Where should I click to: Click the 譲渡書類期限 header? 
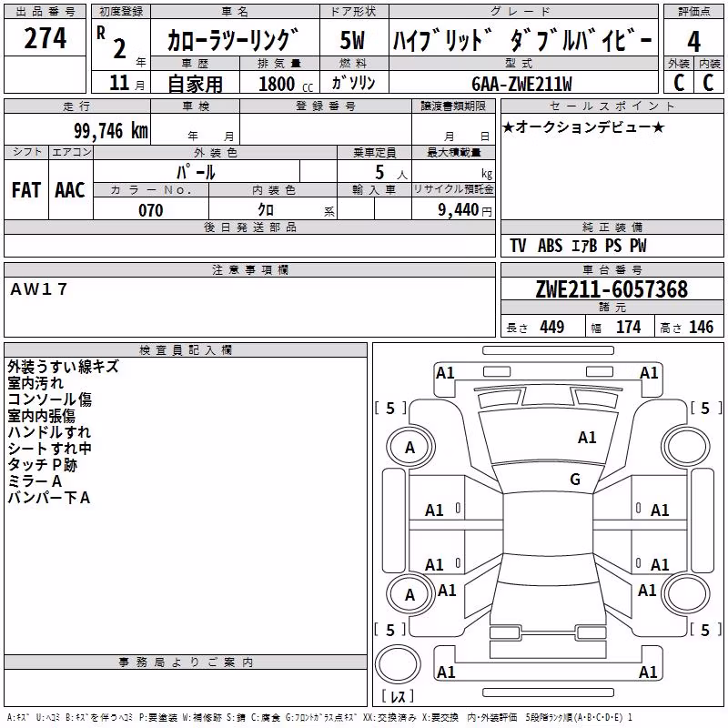coord(453,106)
